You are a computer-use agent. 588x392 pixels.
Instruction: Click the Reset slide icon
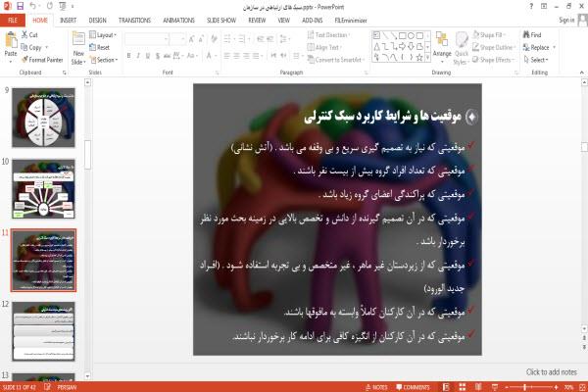[93, 47]
